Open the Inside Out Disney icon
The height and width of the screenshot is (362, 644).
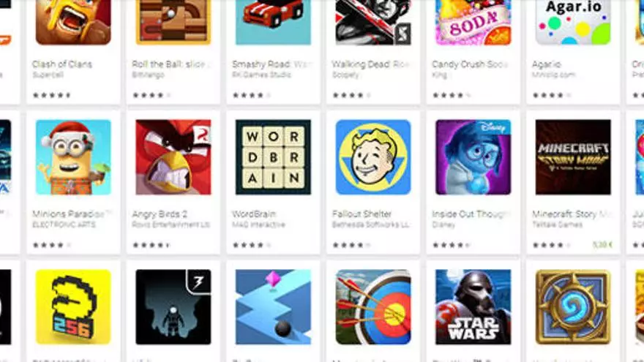[473, 157]
